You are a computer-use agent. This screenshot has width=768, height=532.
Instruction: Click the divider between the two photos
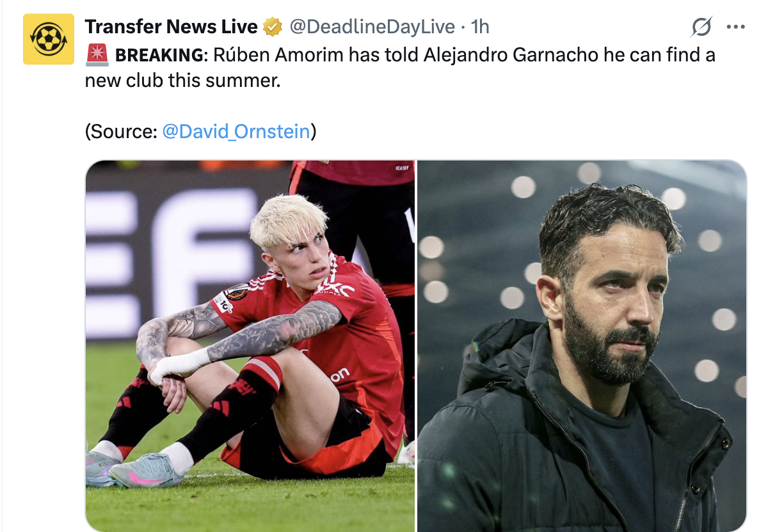(x=416, y=345)
